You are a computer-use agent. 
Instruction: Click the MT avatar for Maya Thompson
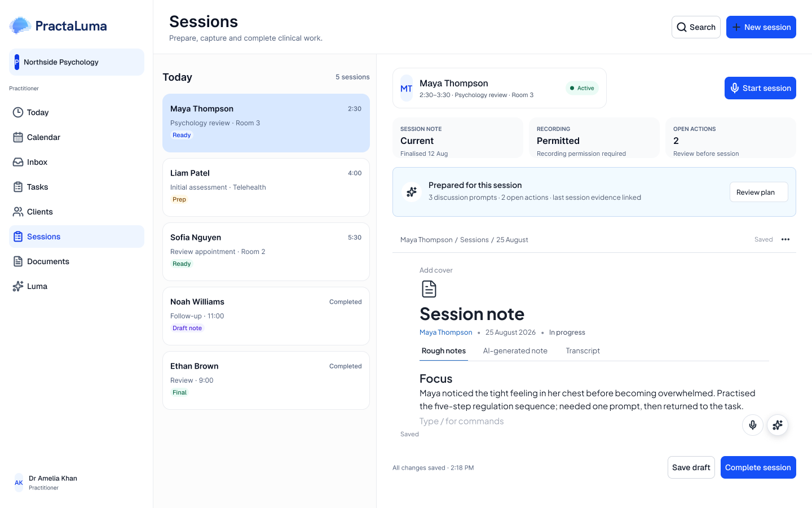click(407, 88)
